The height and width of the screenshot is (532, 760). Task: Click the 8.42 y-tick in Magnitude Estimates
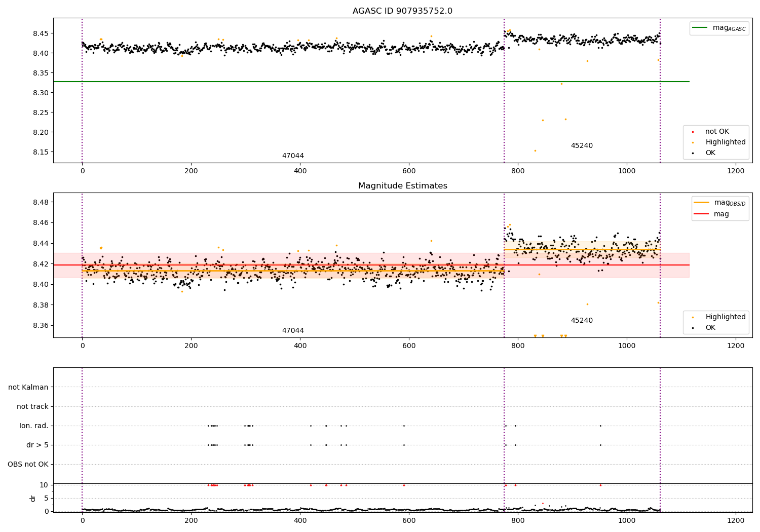point(41,264)
